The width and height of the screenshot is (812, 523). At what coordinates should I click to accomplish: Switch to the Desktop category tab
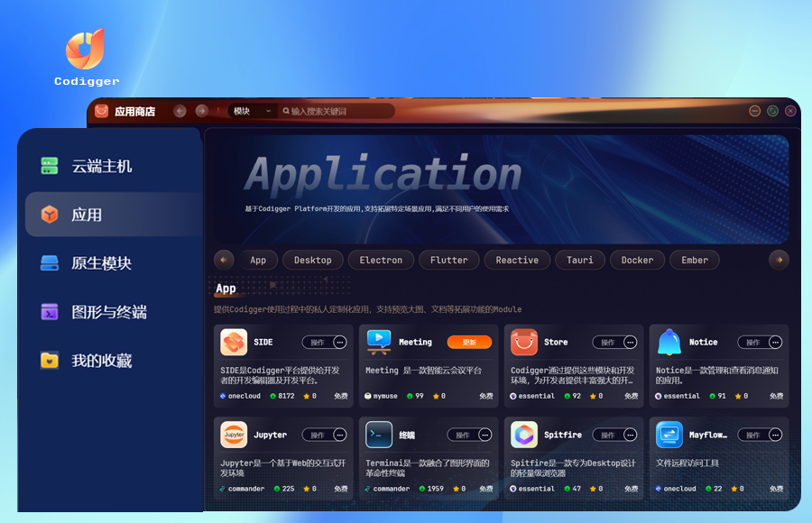click(x=313, y=260)
